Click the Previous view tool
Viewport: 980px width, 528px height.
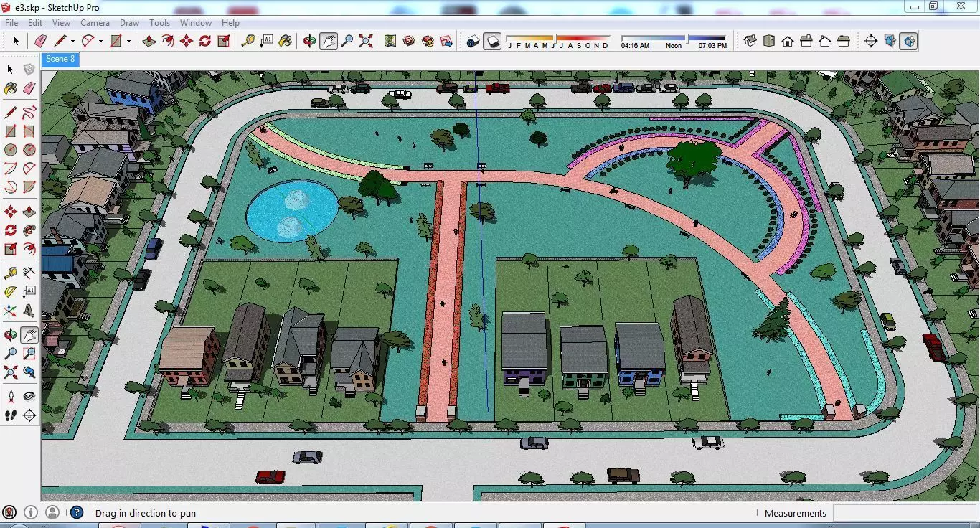click(29, 372)
